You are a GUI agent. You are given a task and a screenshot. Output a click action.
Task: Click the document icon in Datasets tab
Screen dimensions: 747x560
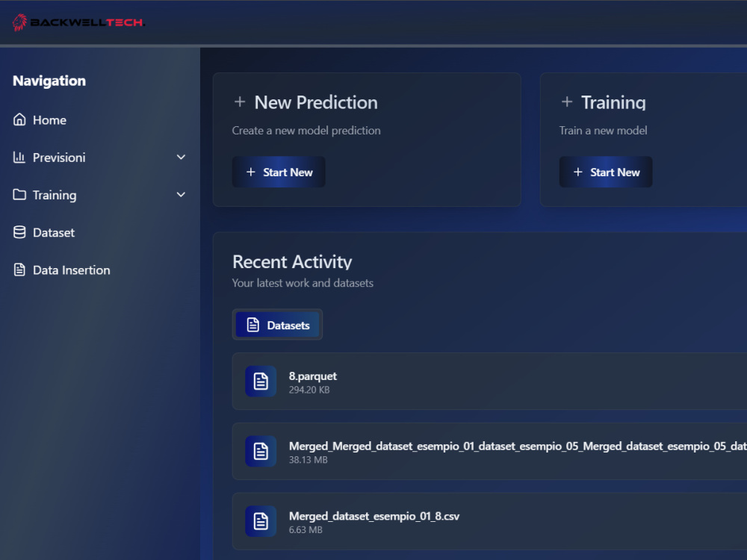(253, 325)
